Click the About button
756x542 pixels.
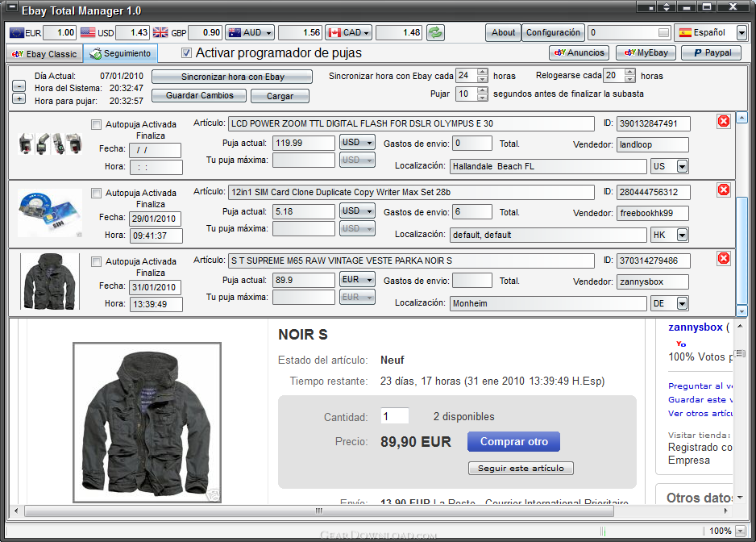(x=504, y=33)
